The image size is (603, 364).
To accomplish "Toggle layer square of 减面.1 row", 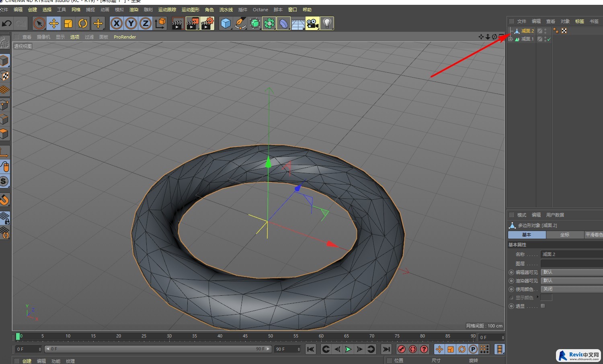I will (540, 39).
